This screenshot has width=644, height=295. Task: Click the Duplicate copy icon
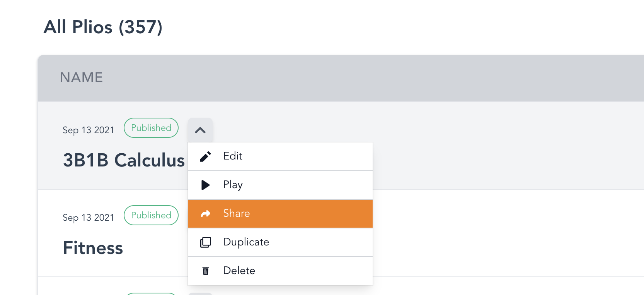tap(206, 242)
